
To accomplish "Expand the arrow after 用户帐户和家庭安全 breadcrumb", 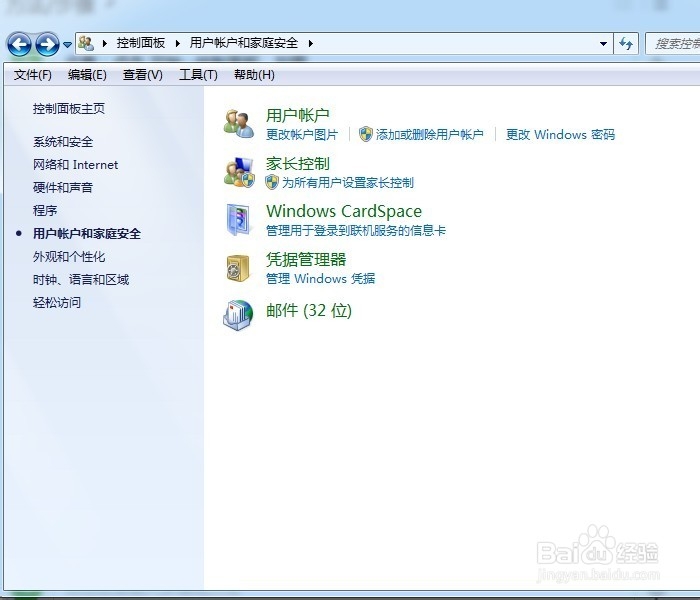I will pos(311,43).
